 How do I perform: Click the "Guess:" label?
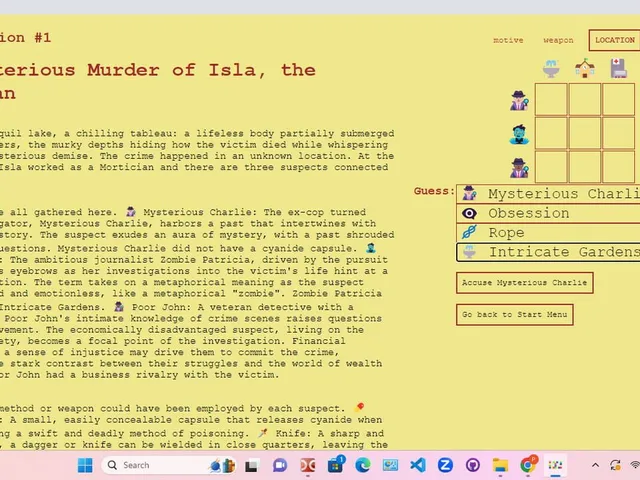(434, 191)
